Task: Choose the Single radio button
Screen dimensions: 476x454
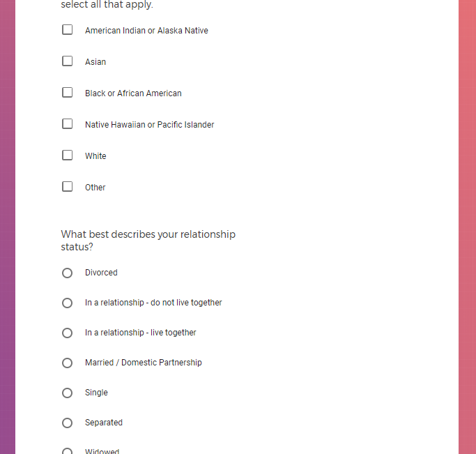Action: point(68,393)
